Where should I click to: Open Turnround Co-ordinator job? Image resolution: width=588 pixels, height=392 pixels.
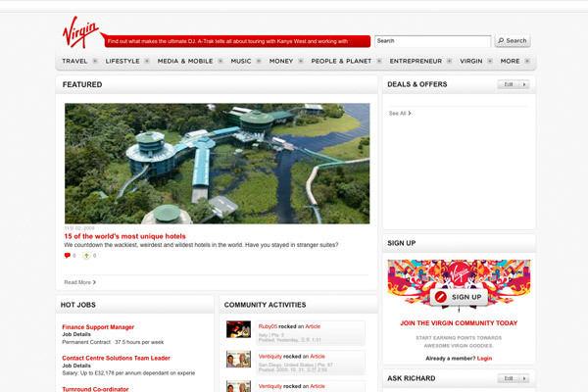coord(95,389)
